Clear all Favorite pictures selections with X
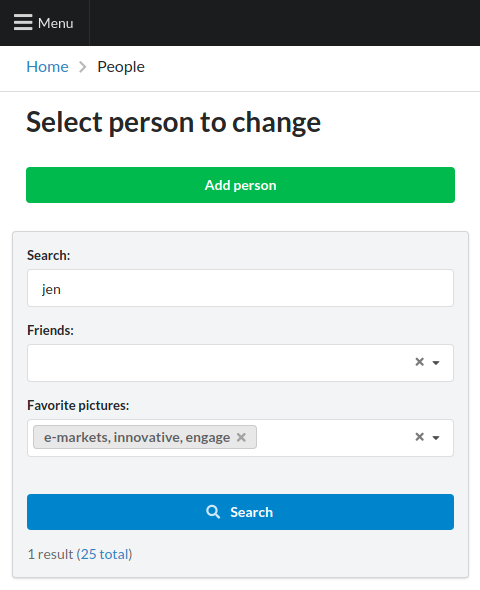The height and width of the screenshot is (590, 480). [419, 437]
